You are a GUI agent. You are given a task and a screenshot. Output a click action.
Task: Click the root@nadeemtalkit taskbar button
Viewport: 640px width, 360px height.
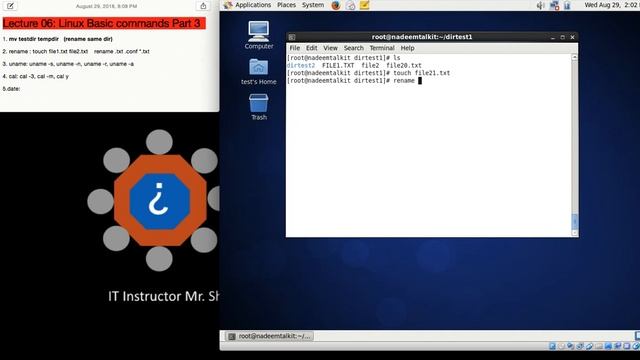(269, 336)
